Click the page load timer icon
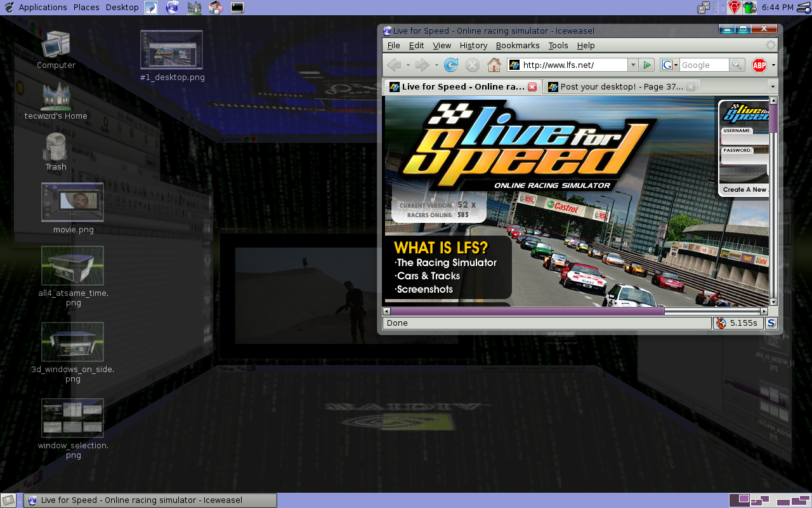812x508 pixels. coord(721,323)
